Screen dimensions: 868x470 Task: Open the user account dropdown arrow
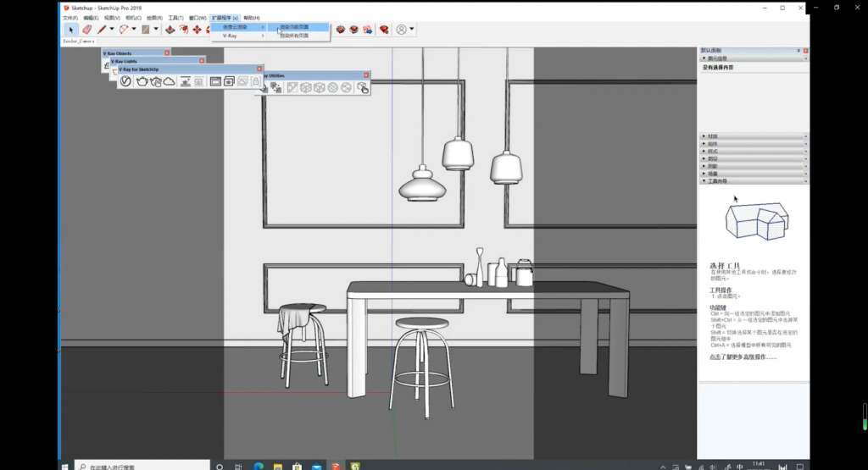411,30
